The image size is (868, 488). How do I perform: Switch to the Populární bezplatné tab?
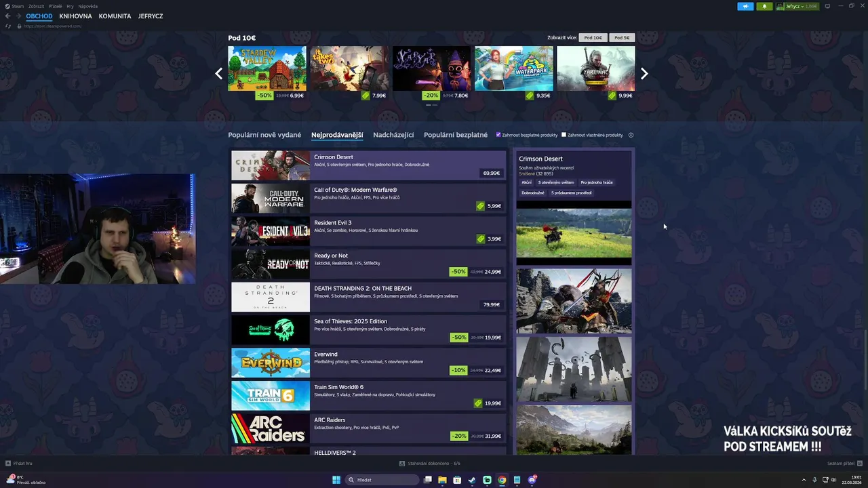tap(456, 135)
